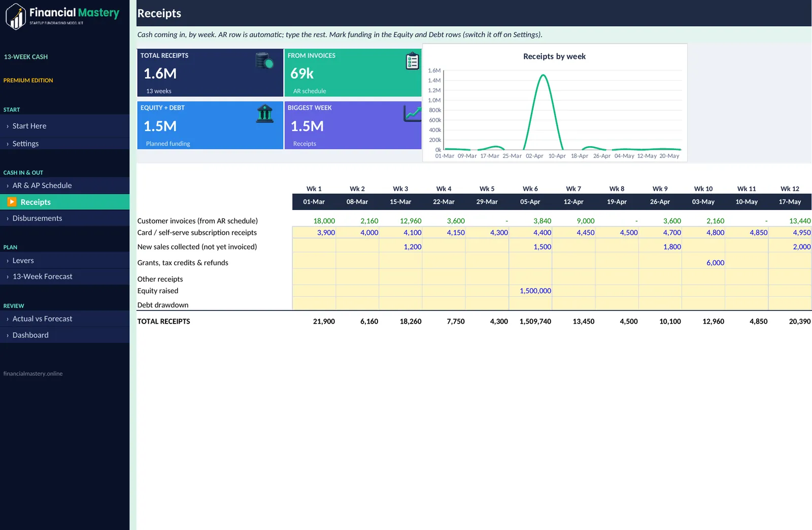Click the Total Receipts 1.6M card
This screenshot has height=530, width=812.
(x=210, y=73)
